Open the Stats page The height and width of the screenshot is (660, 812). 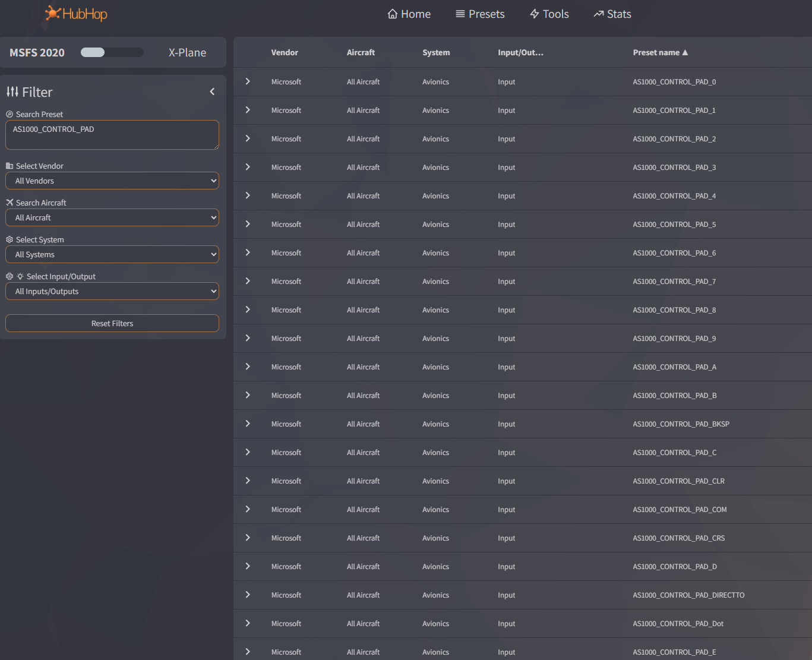click(612, 14)
